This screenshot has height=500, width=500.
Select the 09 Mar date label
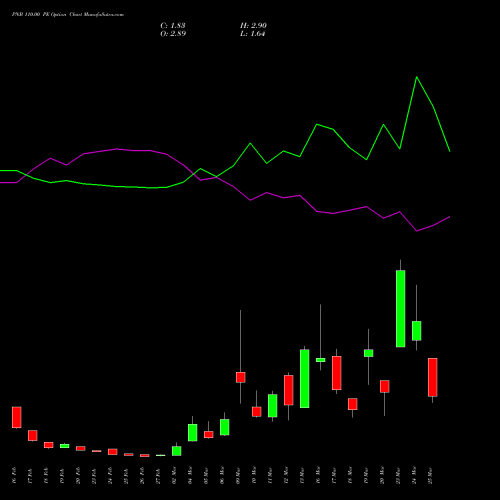238,475
